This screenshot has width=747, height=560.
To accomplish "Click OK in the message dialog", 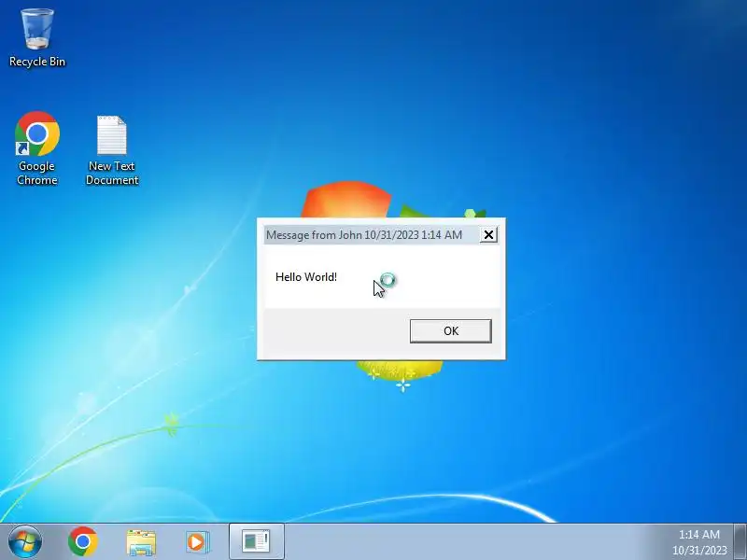I will (451, 331).
